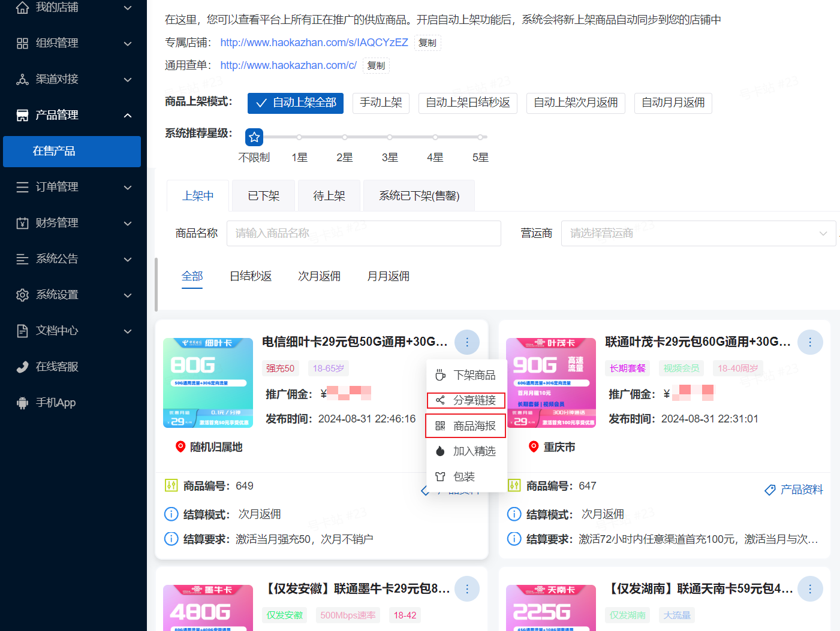
Task: Open the 专属店铺 haokazhan URL
Action: click(314, 43)
